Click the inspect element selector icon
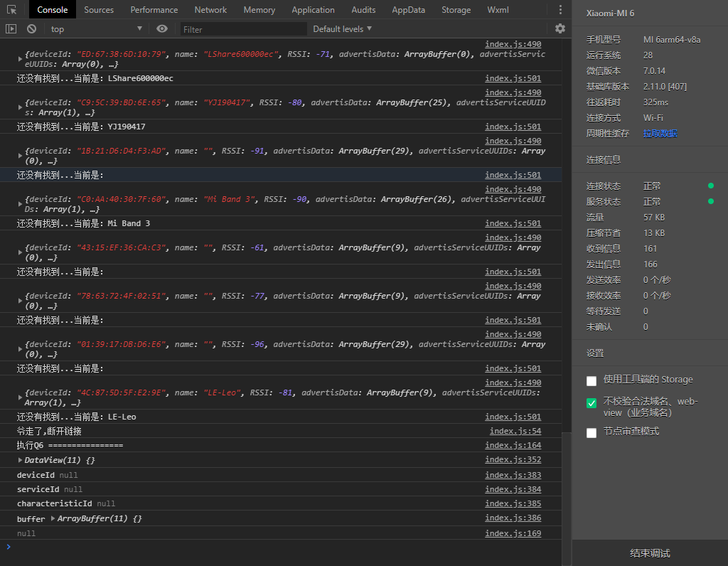Image resolution: width=728 pixels, height=566 pixels. pyautogui.click(x=11, y=9)
